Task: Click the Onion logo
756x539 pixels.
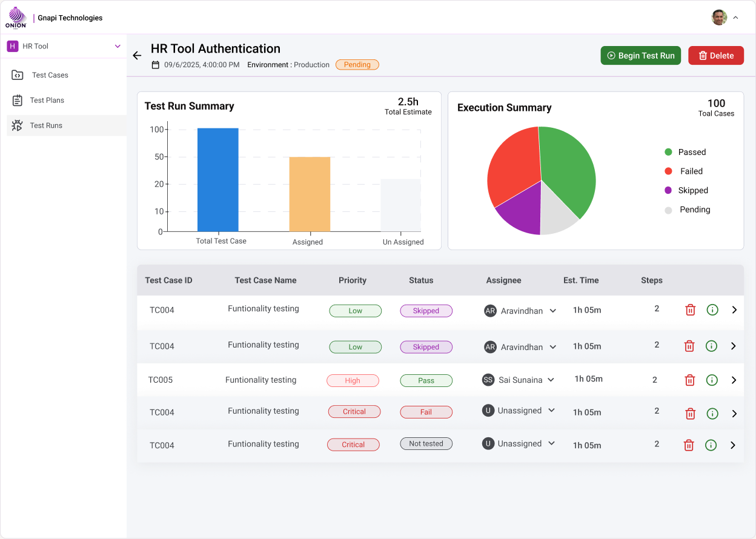Action: [x=16, y=18]
